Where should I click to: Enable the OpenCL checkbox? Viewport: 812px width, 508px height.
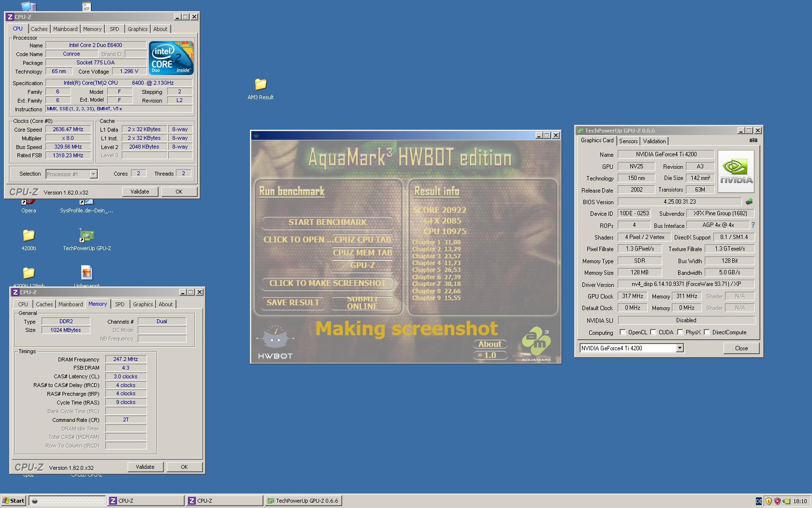coord(623,332)
